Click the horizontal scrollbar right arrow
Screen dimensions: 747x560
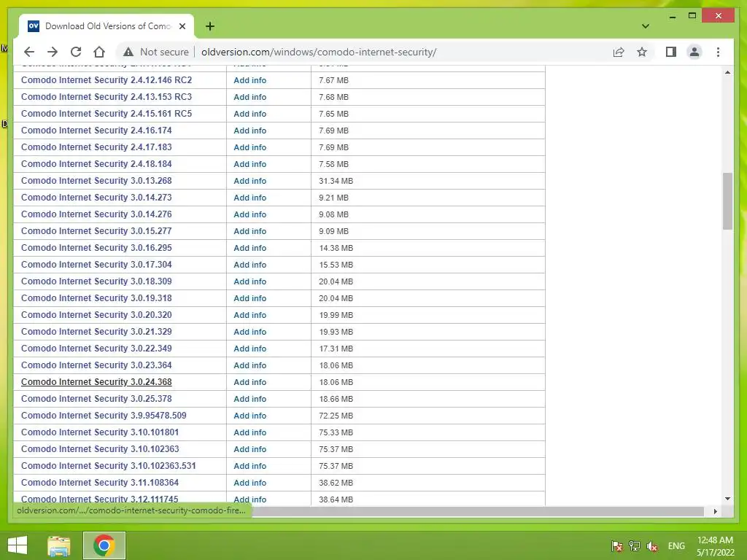(x=715, y=511)
